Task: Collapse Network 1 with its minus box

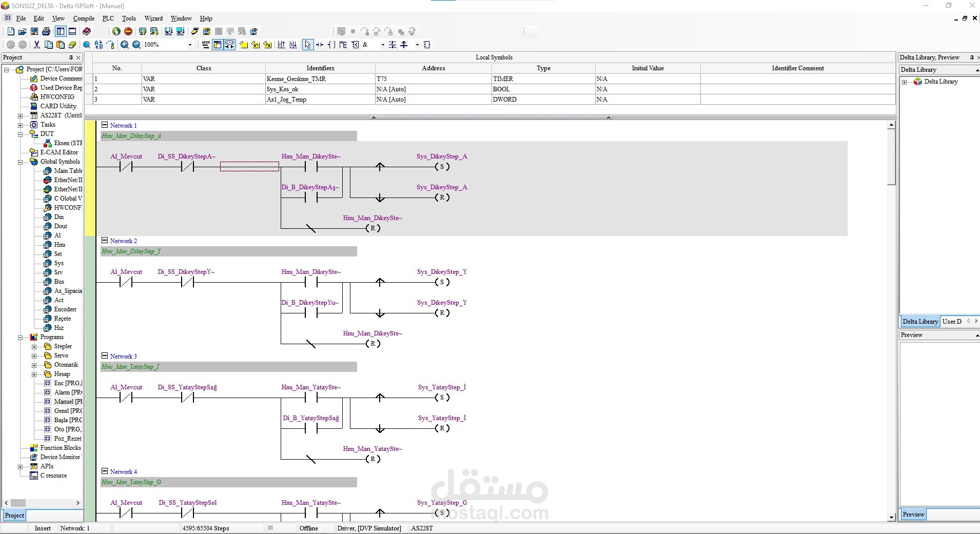Action: [x=105, y=125]
